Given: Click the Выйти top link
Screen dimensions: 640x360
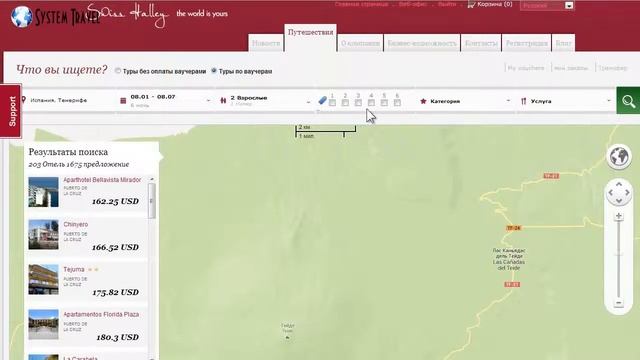Looking at the screenshot, I should pos(447,4).
